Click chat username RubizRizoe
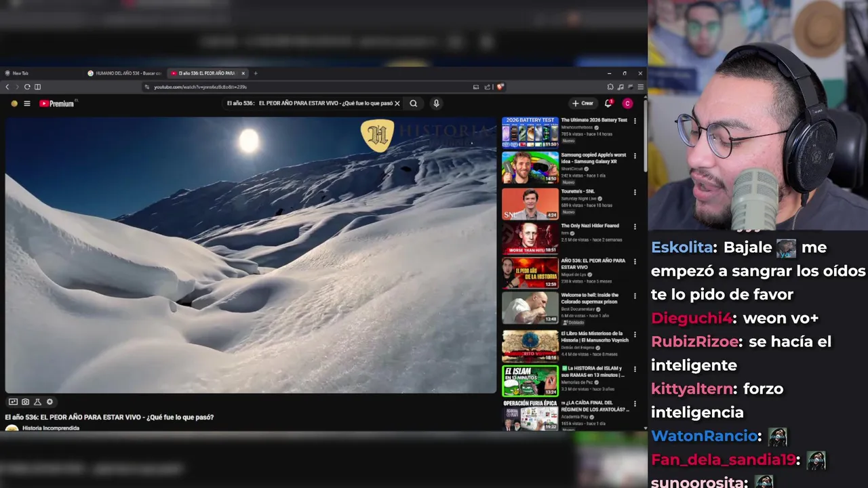The height and width of the screenshot is (488, 868). tap(694, 342)
